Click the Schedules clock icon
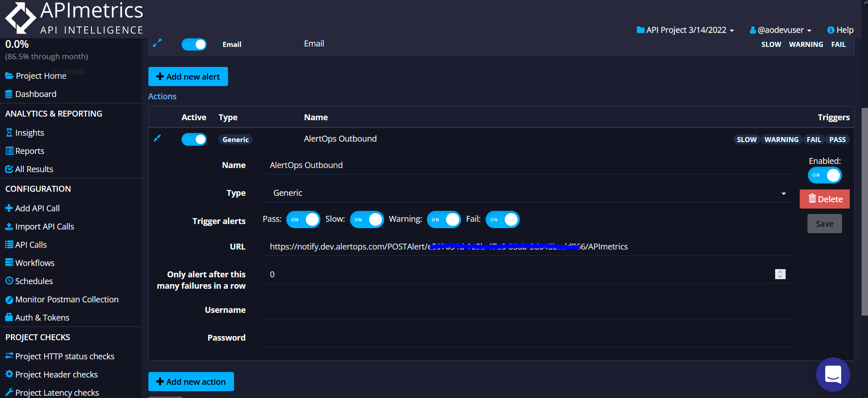 (9, 281)
